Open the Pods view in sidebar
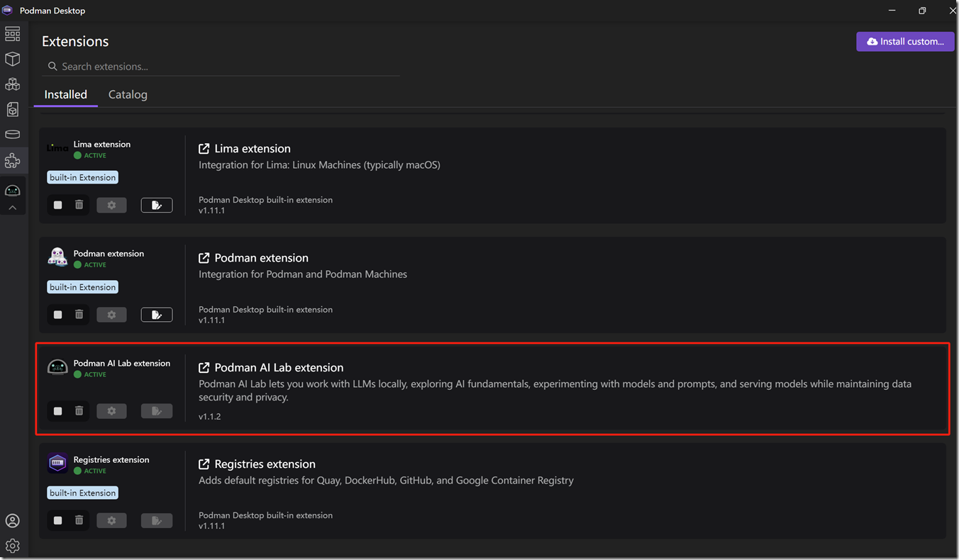Viewport: 959px width, 560px height. click(12, 84)
